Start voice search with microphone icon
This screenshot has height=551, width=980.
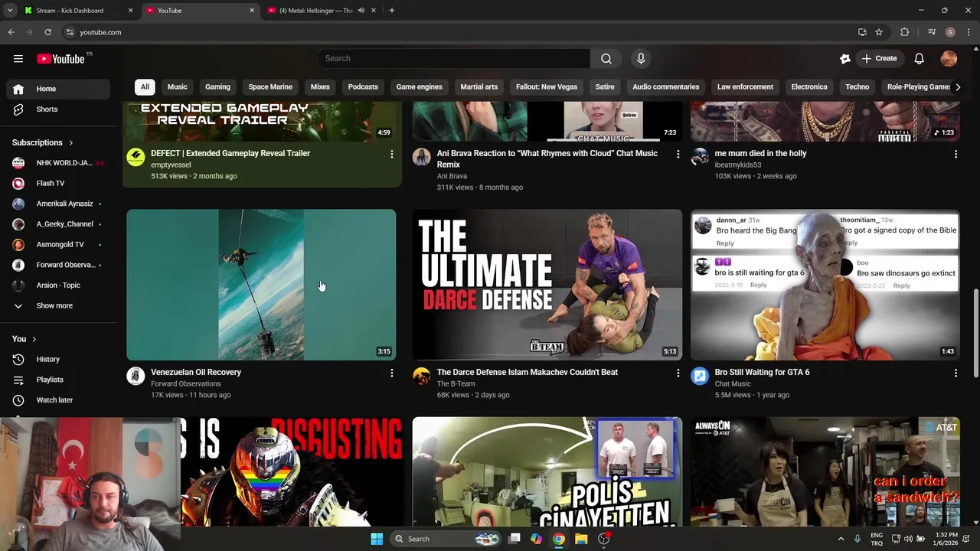coord(641,59)
